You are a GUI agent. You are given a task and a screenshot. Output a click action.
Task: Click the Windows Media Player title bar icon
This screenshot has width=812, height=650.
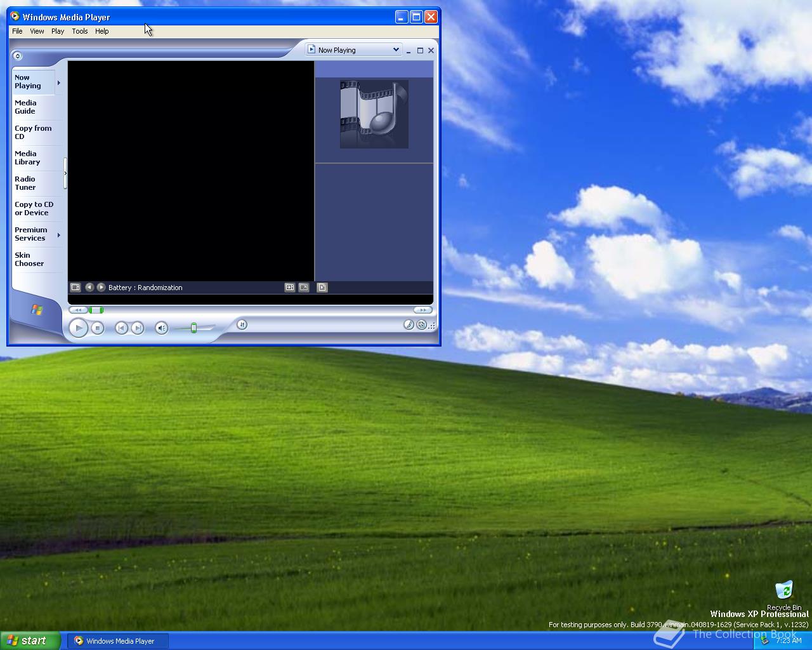pyautogui.click(x=15, y=17)
